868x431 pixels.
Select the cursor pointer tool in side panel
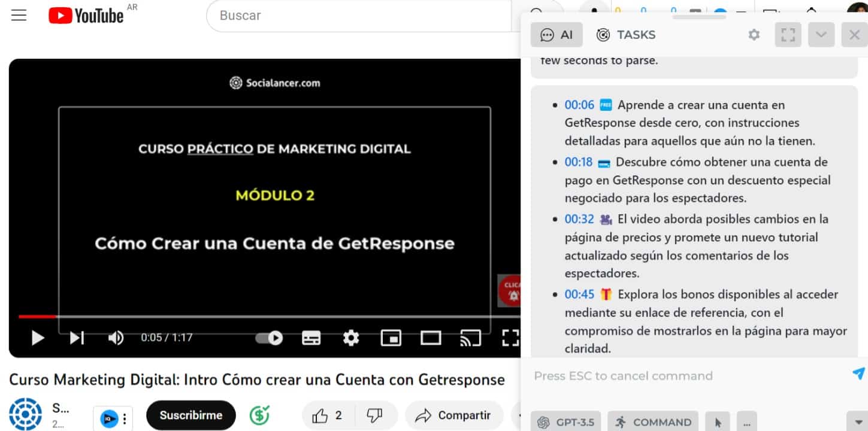point(718,422)
